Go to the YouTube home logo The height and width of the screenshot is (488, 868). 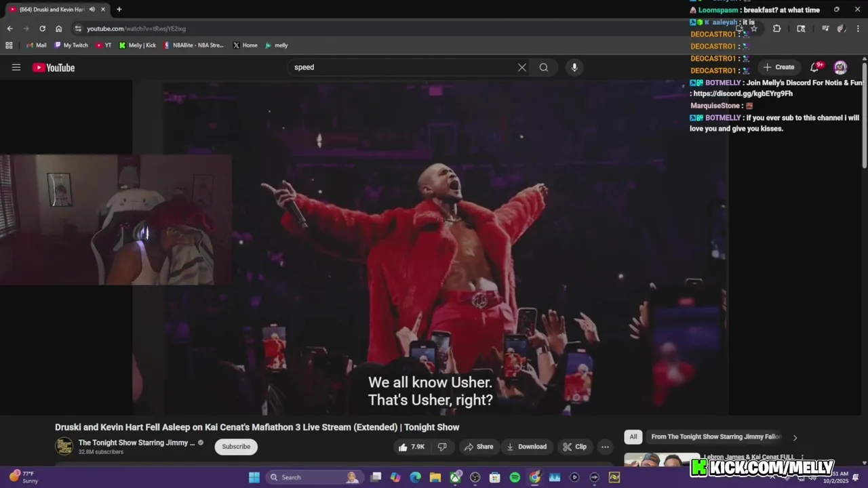tap(54, 67)
